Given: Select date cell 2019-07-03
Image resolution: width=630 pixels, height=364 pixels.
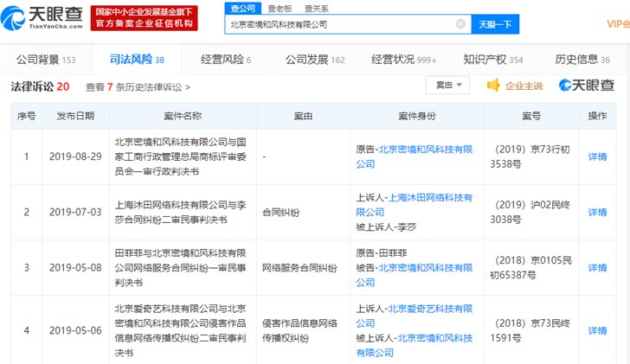Looking at the screenshot, I should tap(75, 213).
